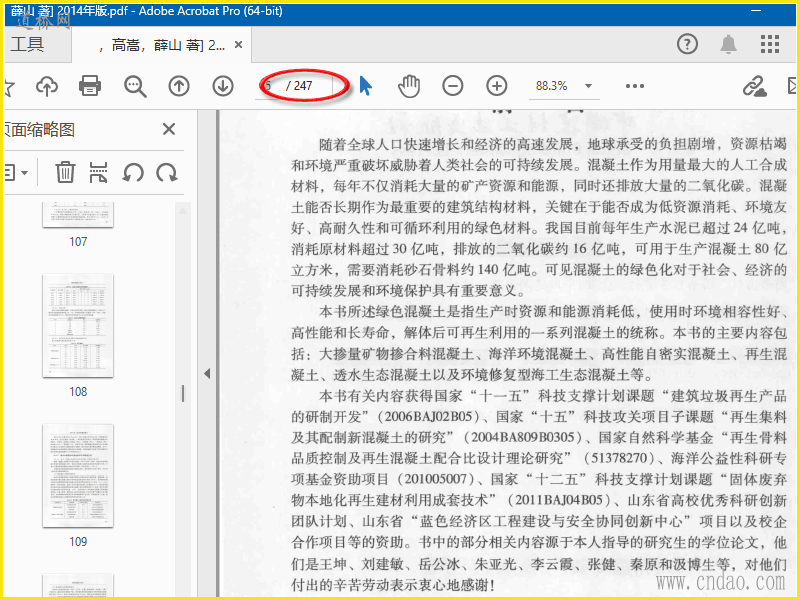Switch to the open PDF document tab
The image size is (800, 600).
coord(161,45)
